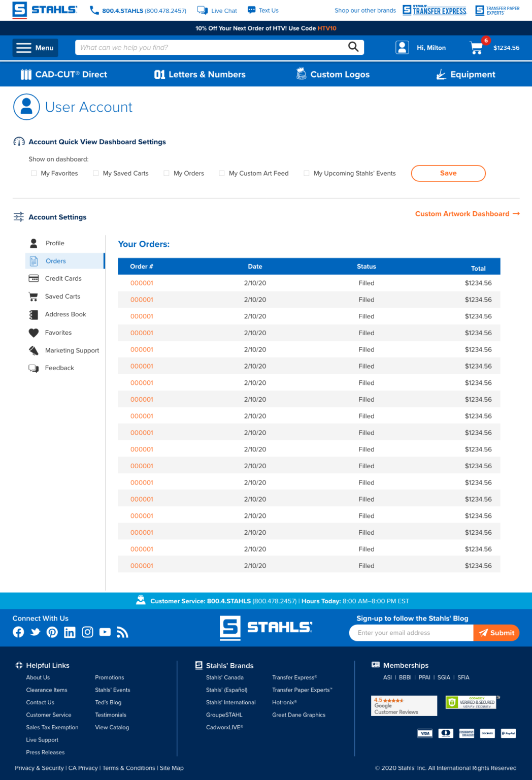The height and width of the screenshot is (780, 532).
Task: Click the email address signup field
Action: tap(411, 633)
